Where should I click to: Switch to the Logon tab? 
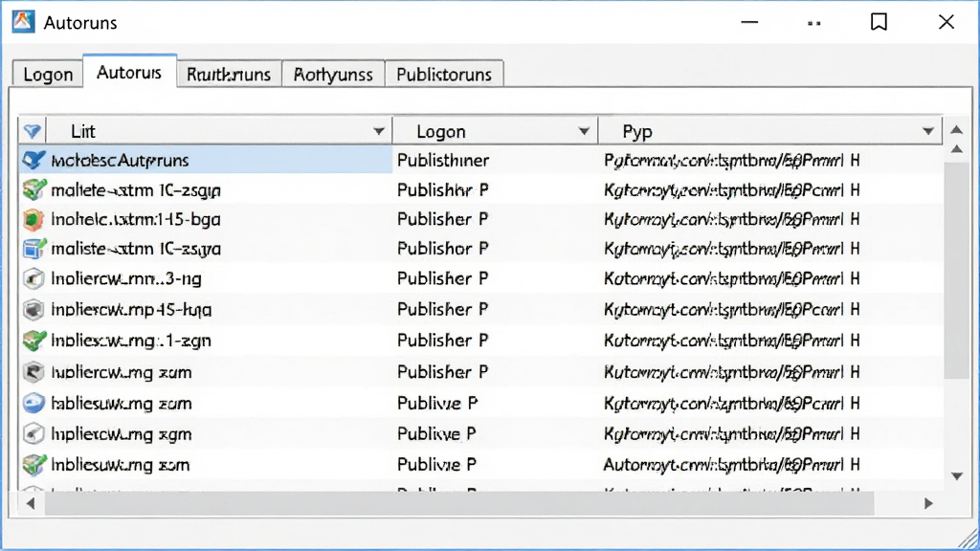[48, 75]
